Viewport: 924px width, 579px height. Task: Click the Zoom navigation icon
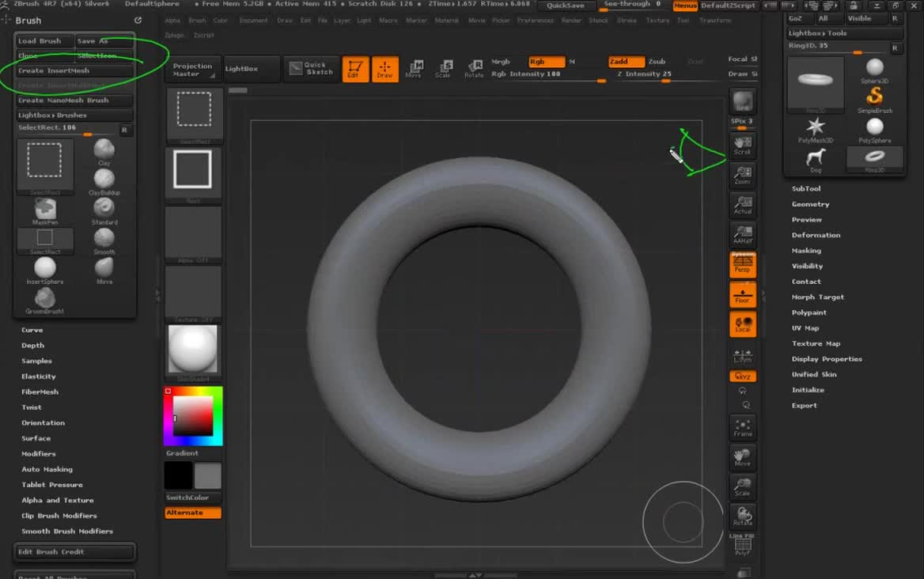pyautogui.click(x=742, y=175)
